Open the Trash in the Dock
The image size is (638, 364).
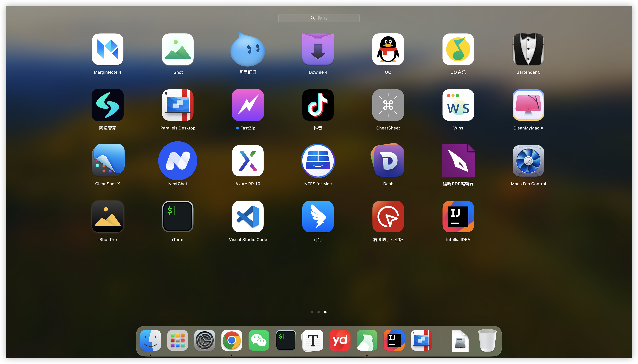tap(487, 340)
